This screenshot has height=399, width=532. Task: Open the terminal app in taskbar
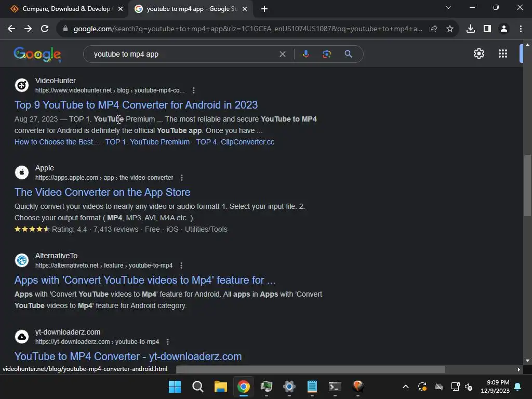click(x=335, y=387)
